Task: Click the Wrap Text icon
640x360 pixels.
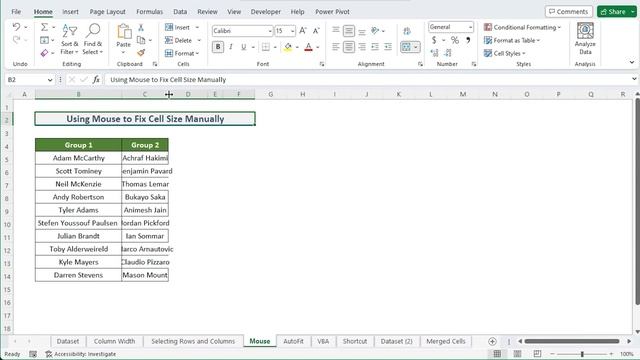Action: point(407,31)
